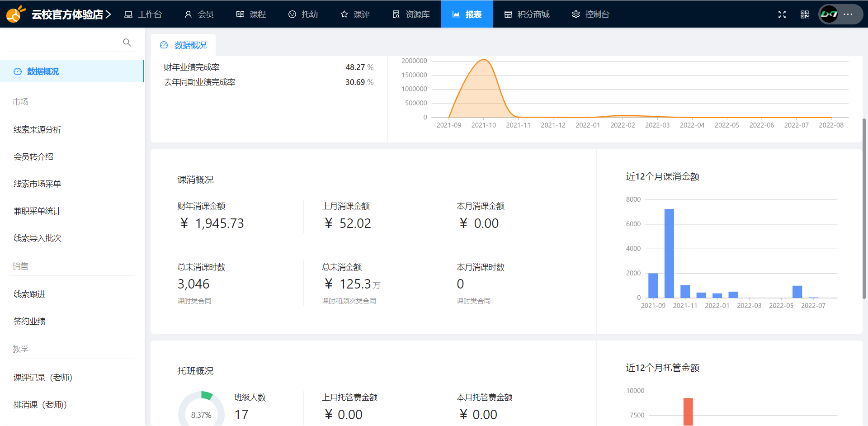The width and height of the screenshot is (868, 426).
Task: Click the 财年消课金额 ¥1,945.73 value
Action: click(212, 223)
